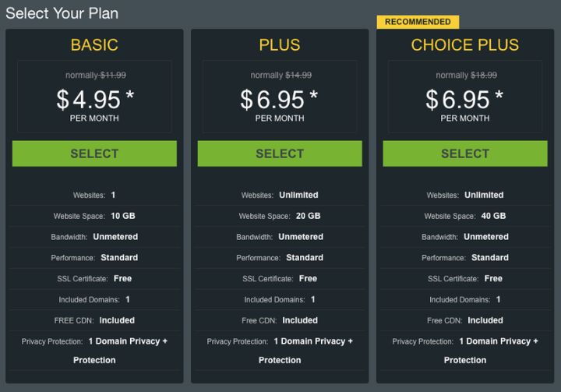The height and width of the screenshot is (392, 561).
Task: Click the struck-through $11.99 normal price
Action: (x=113, y=75)
